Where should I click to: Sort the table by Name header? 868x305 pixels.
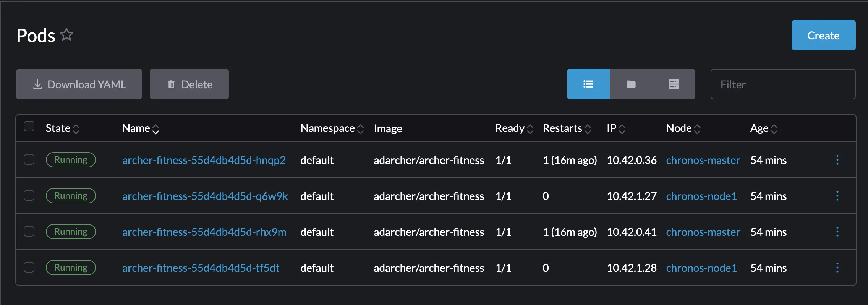(x=140, y=128)
